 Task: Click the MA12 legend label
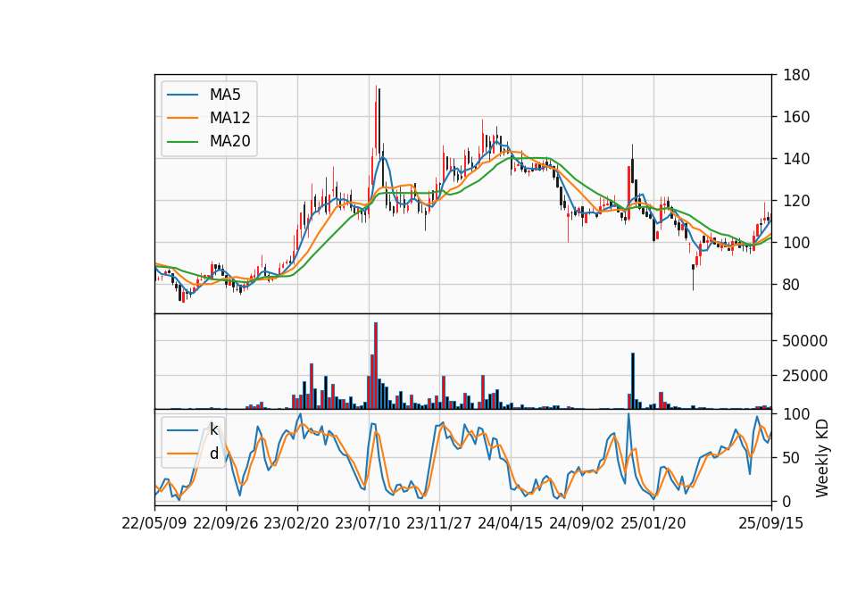(229, 118)
